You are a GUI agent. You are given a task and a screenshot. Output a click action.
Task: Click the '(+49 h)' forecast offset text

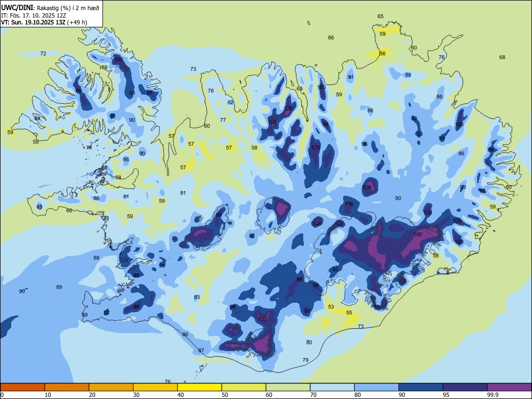pos(77,22)
